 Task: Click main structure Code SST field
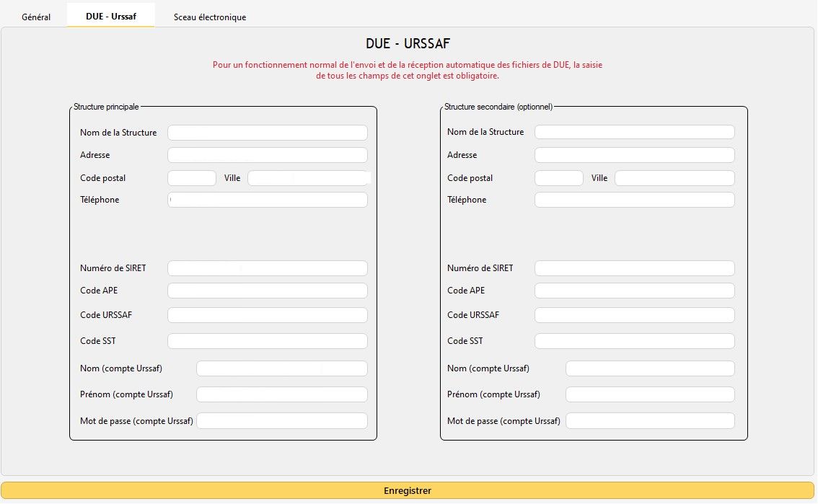tap(267, 341)
